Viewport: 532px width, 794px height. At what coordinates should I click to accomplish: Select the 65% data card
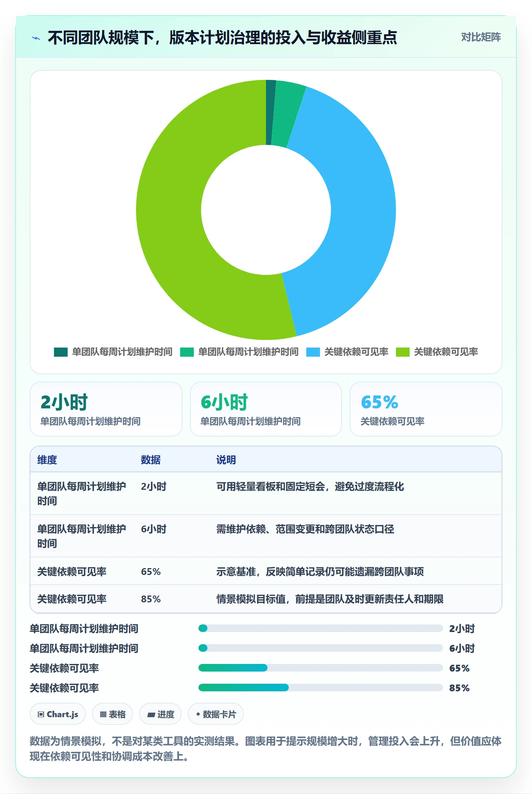tap(426, 409)
